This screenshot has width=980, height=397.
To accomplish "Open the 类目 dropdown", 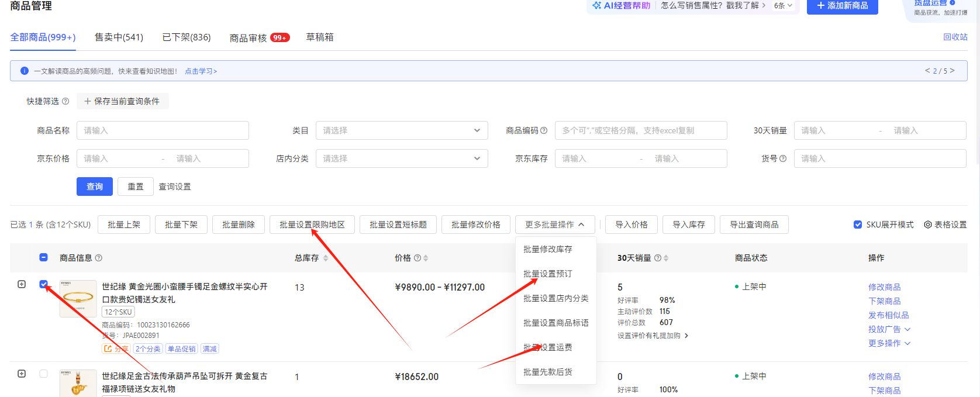I will point(402,130).
